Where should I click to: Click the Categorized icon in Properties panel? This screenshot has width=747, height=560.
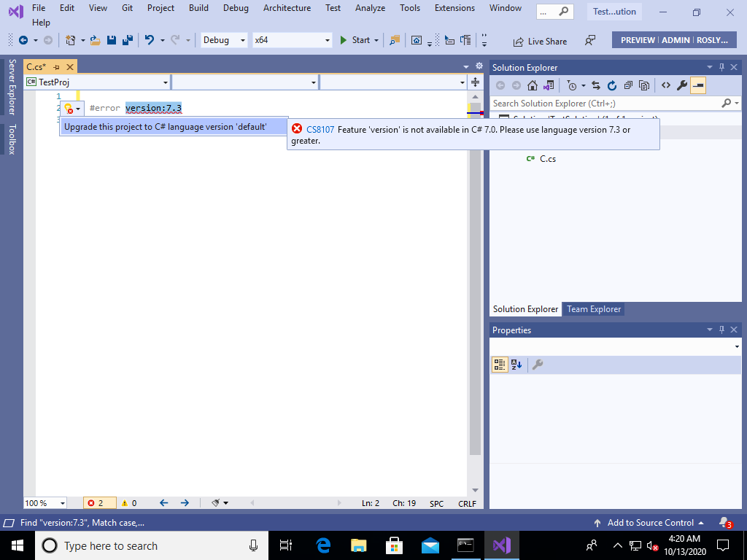(500, 365)
